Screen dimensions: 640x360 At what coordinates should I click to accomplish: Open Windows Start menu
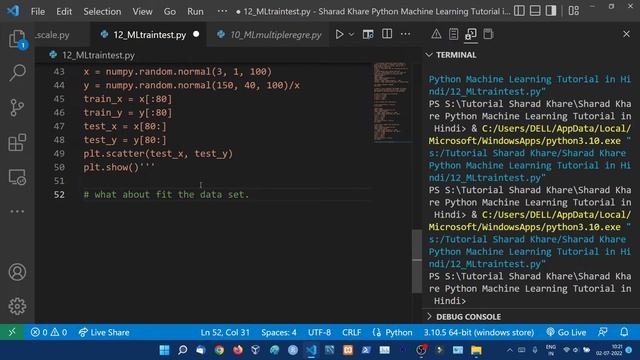164,350
